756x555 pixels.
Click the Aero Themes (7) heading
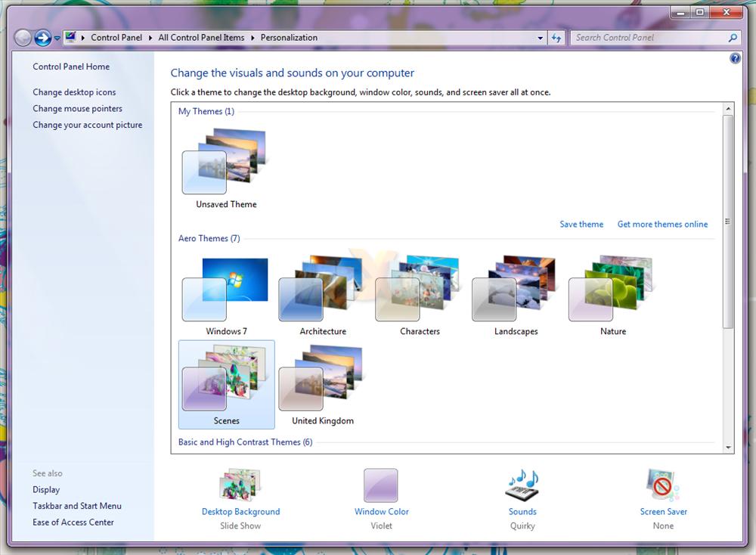click(x=209, y=238)
